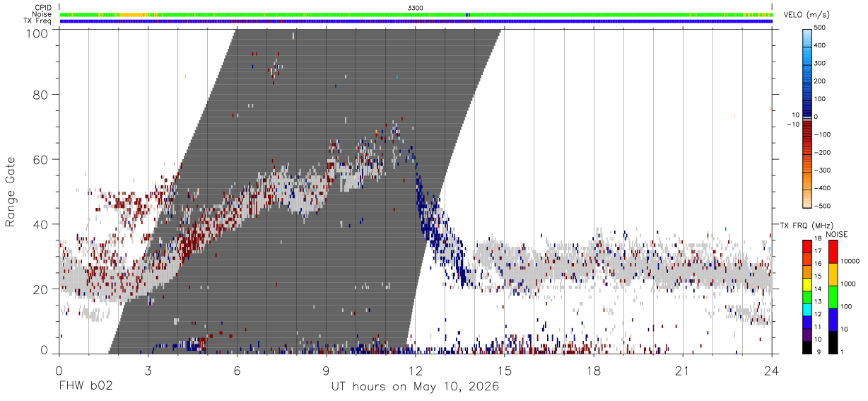This screenshot has width=868, height=401.
Task: Click the 9 hour tick label
Action: (326, 370)
